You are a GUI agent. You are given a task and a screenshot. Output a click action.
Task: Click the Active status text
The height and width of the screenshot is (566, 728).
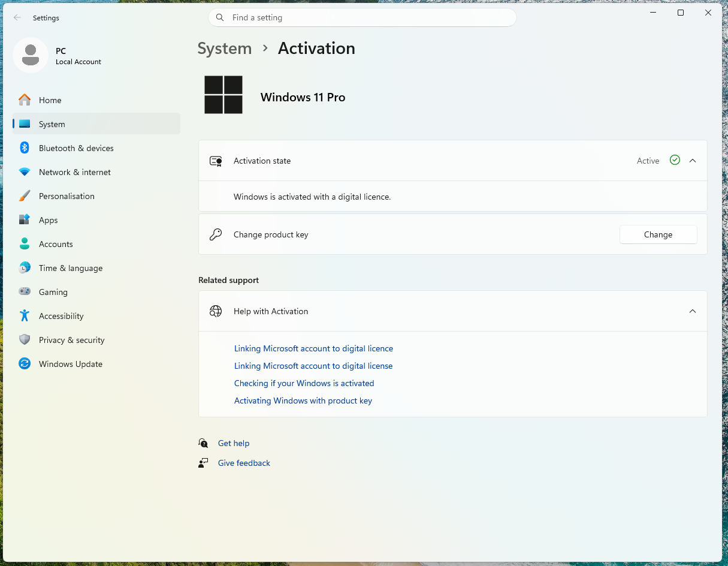point(648,161)
